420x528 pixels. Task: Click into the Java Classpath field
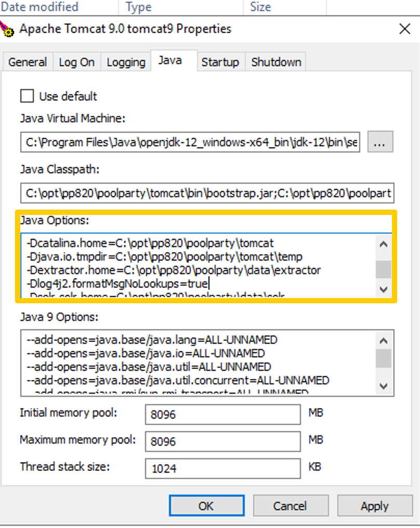pyautogui.click(x=207, y=193)
